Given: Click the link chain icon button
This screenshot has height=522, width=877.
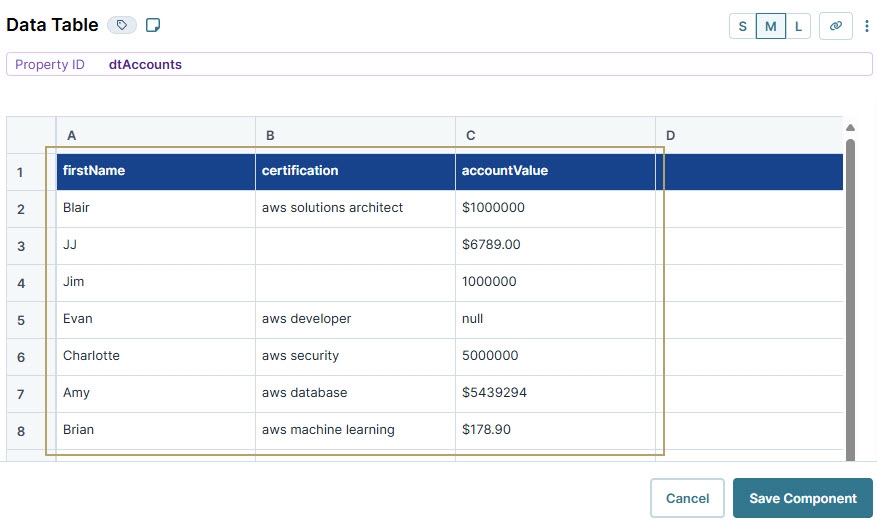Looking at the screenshot, I should (836, 26).
